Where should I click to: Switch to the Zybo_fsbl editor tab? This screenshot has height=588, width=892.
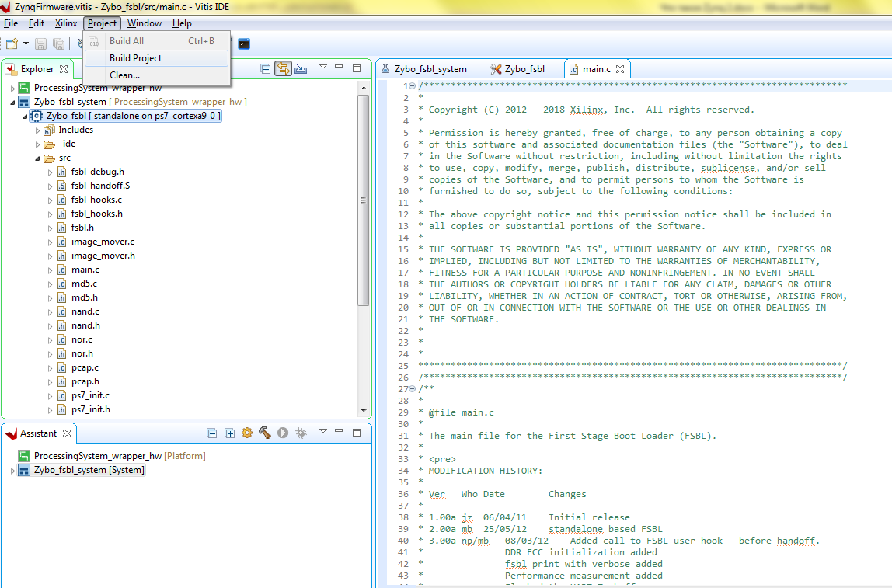517,69
